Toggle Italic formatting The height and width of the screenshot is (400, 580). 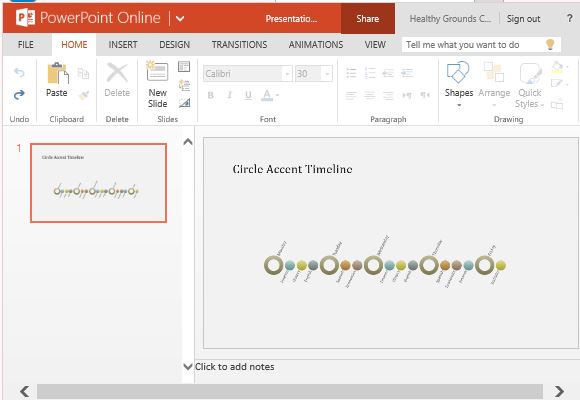click(229, 95)
